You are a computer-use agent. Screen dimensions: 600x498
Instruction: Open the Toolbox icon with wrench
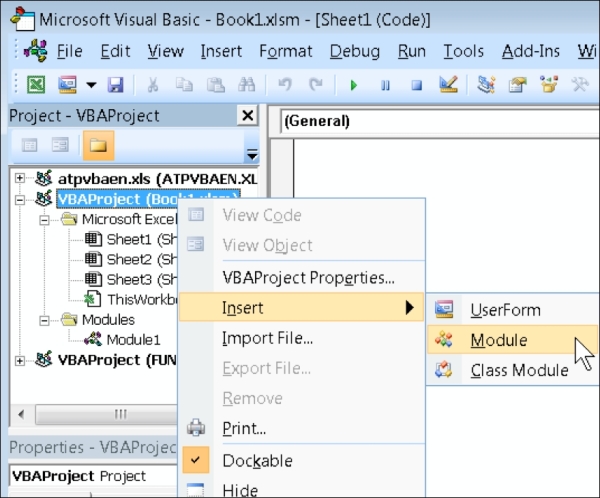pyautogui.click(x=580, y=84)
